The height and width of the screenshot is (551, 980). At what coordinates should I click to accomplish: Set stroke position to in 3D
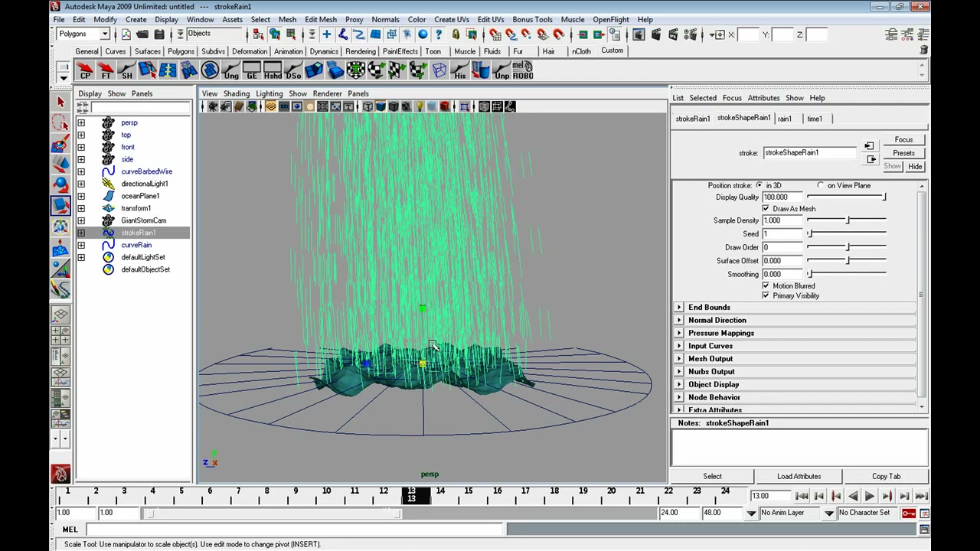[759, 185]
